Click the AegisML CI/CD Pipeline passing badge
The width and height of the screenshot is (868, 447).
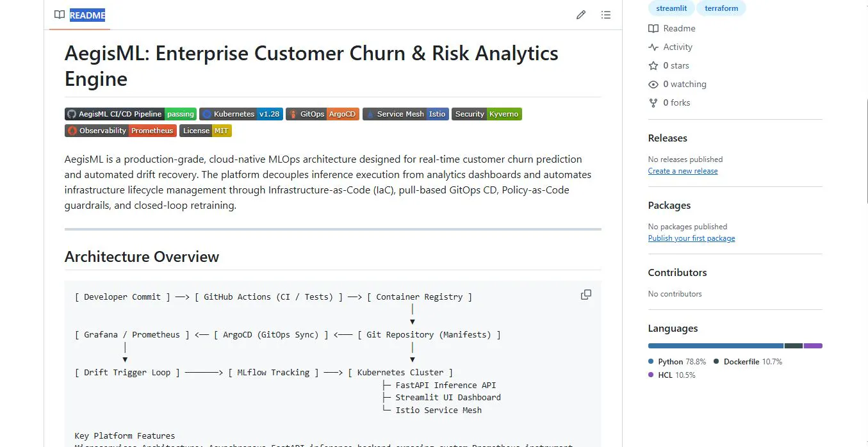point(131,114)
